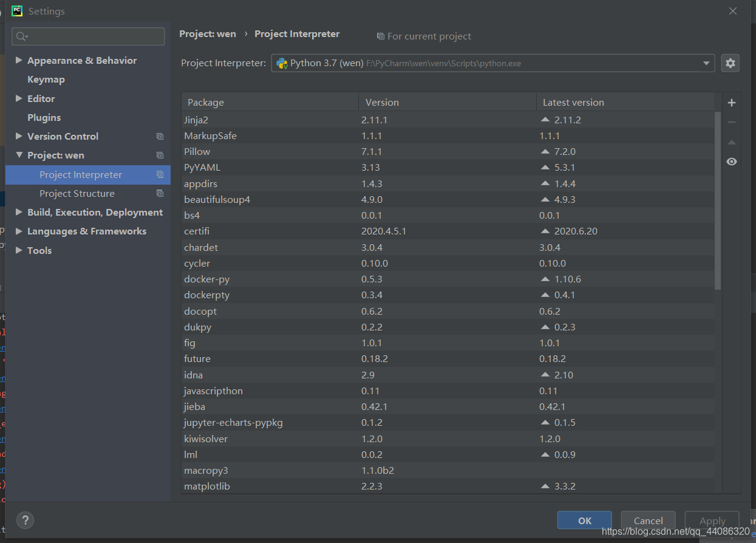Click the copy icon beside Version Control
This screenshot has height=543, width=756.
(x=160, y=137)
